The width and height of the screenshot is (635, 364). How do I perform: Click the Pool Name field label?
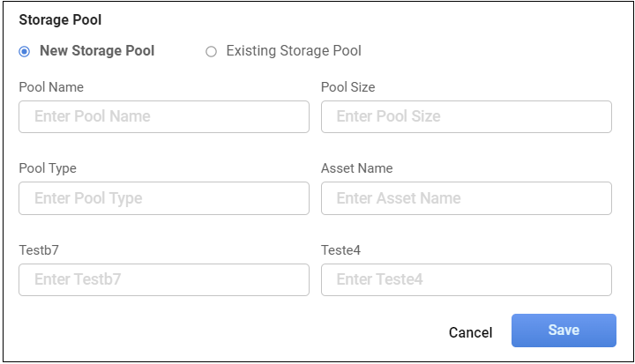tap(51, 87)
